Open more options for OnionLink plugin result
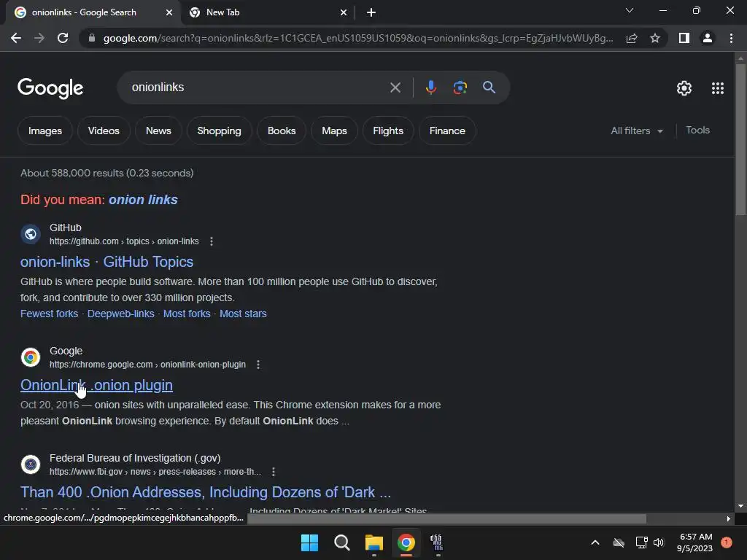Image resolution: width=747 pixels, height=560 pixels. pos(258,365)
